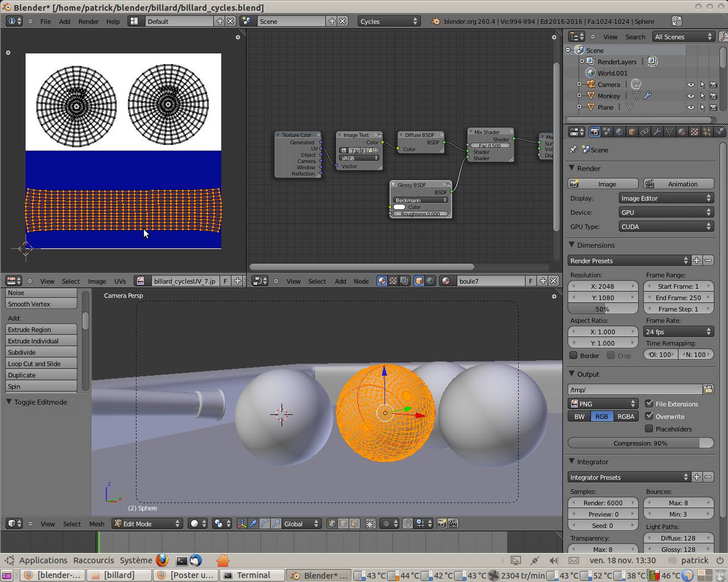Open the Mesh menu in 3D viewport

coord(97,524)
